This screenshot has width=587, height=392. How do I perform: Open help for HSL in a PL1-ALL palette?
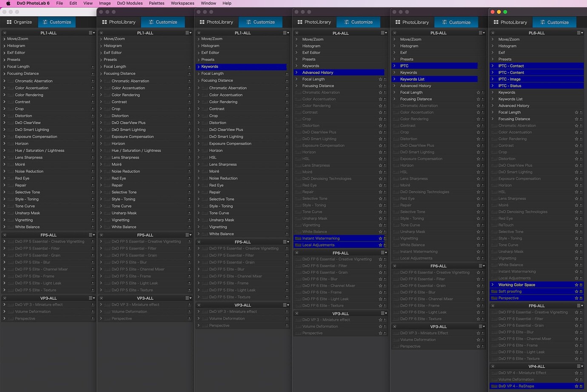(x=287, y=158)
